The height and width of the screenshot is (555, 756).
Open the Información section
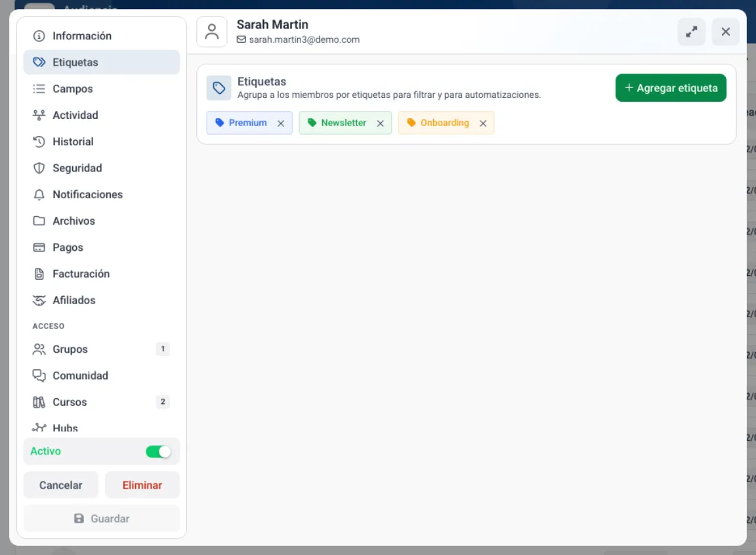point(101,35)
